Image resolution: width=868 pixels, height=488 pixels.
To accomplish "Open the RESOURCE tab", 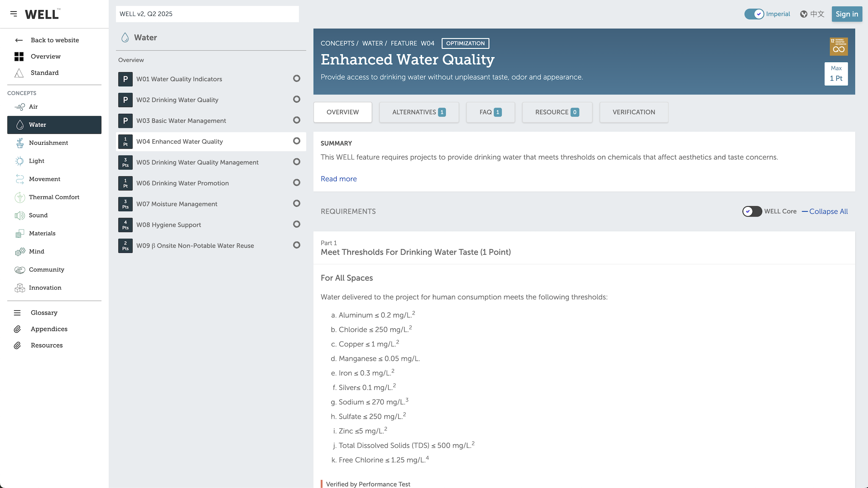I will [557, 112].
